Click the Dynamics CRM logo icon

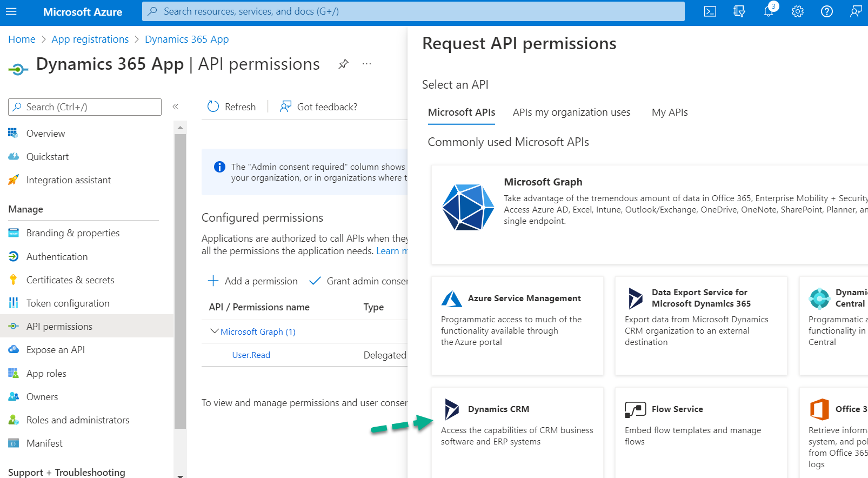point(452,409)
